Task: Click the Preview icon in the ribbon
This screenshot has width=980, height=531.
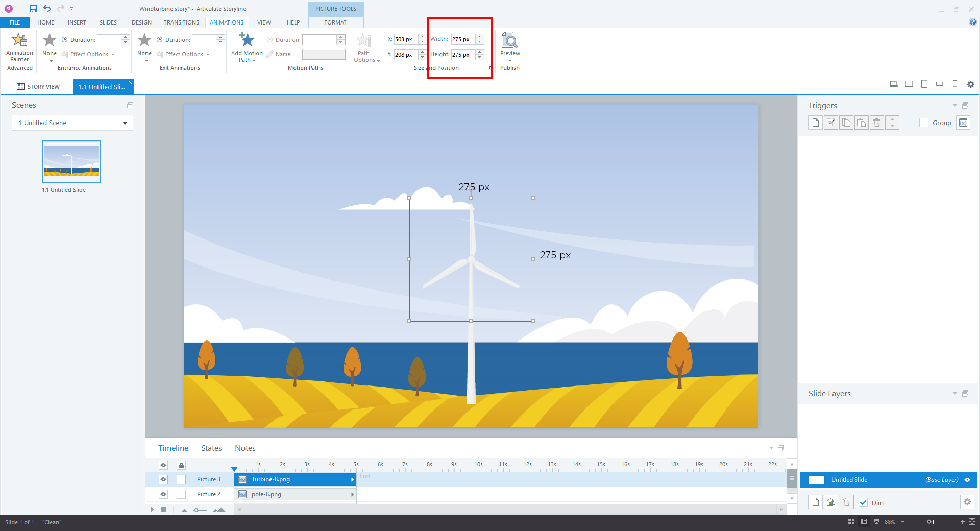Action: tap(509, 40)
